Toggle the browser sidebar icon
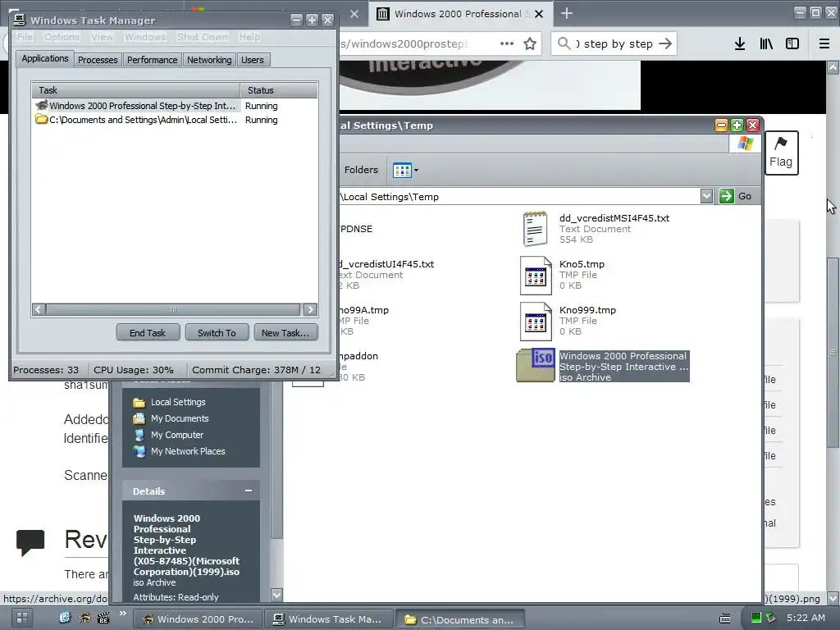 coord(792,44)
